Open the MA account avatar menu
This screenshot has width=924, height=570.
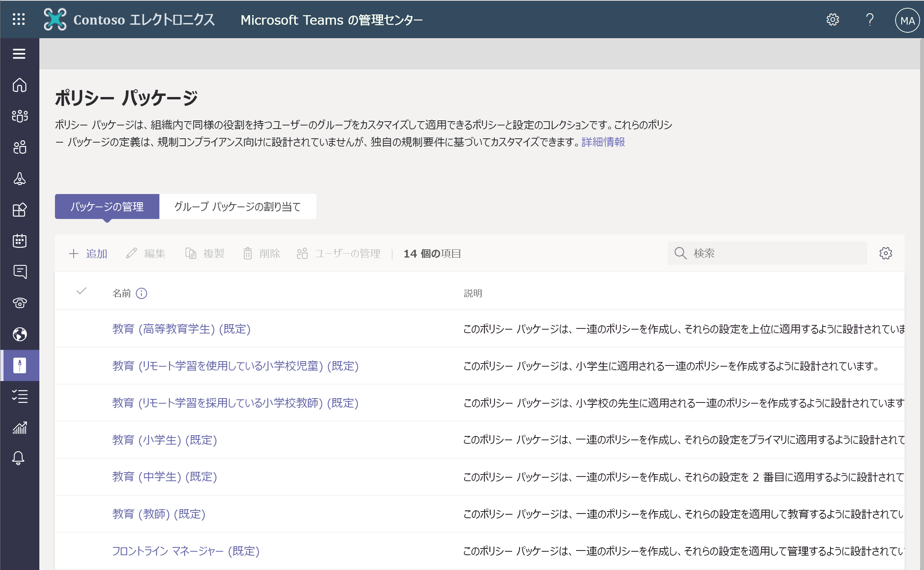pyautogui.click(x=907, y=20)
